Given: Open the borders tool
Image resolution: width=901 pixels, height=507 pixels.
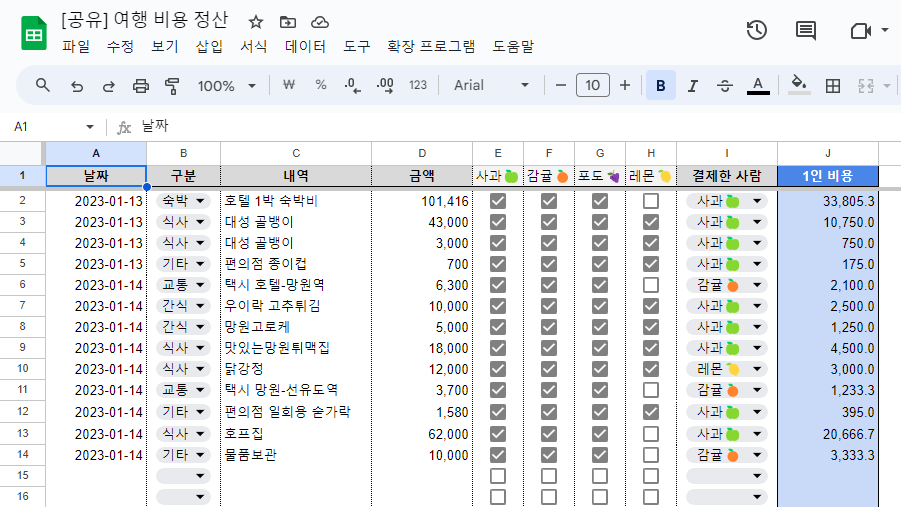Looking at the screenshot, I should coord(832,86).
